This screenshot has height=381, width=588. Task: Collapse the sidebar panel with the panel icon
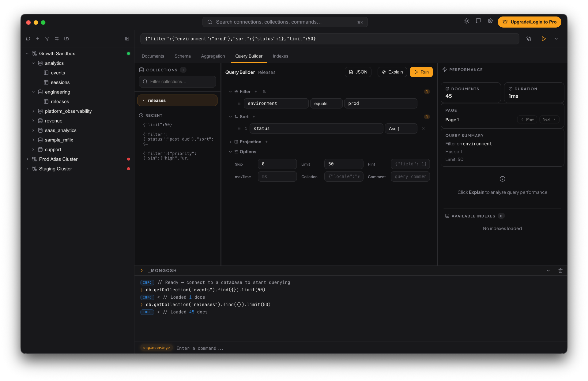click(127, 39)
